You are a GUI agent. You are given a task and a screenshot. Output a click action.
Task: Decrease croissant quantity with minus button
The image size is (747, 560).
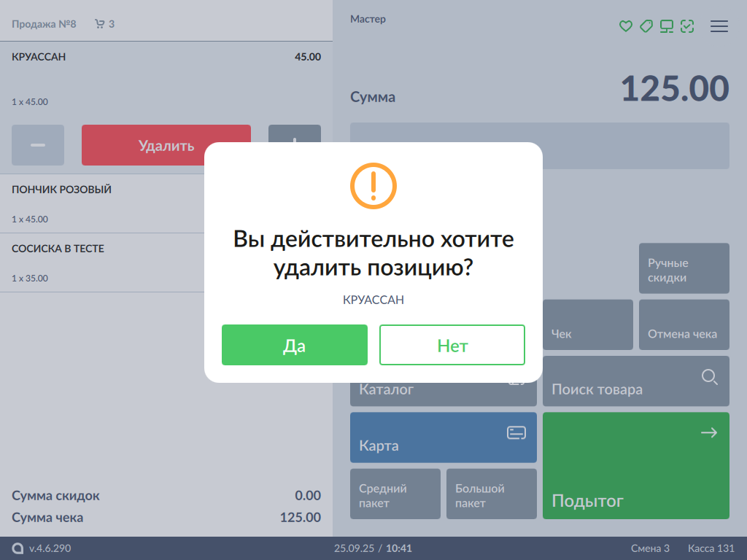click(38, 145)
